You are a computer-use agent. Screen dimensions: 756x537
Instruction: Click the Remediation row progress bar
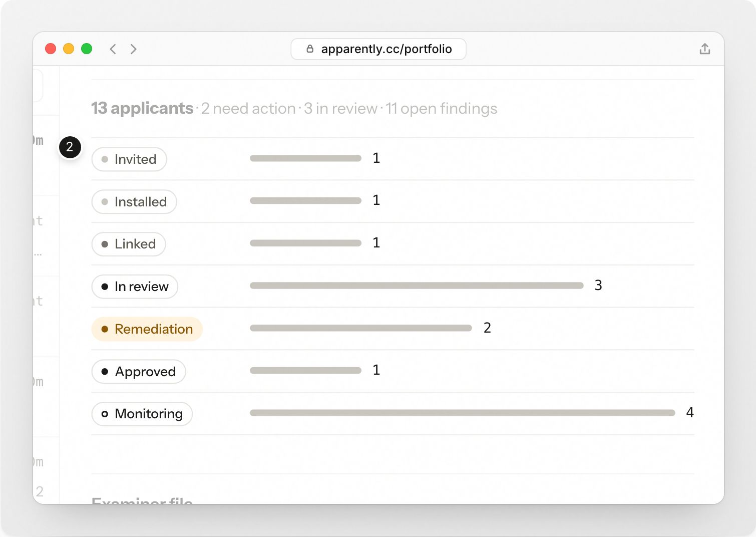pyautogui.click(x=361, y=328)
